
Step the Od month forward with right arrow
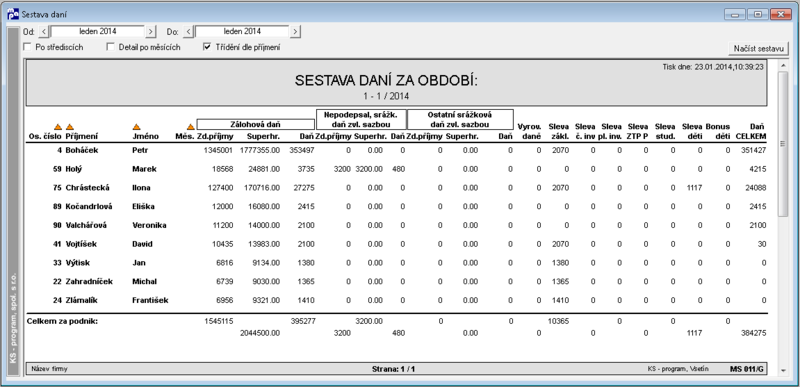151,32
